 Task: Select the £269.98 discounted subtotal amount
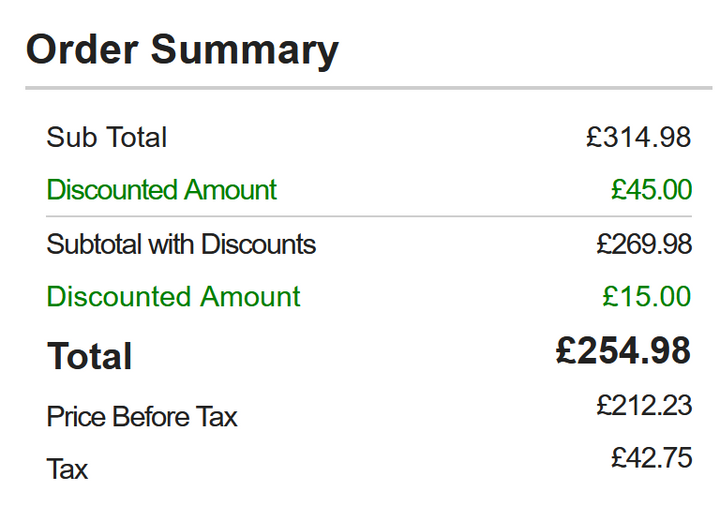pos(643,244)
